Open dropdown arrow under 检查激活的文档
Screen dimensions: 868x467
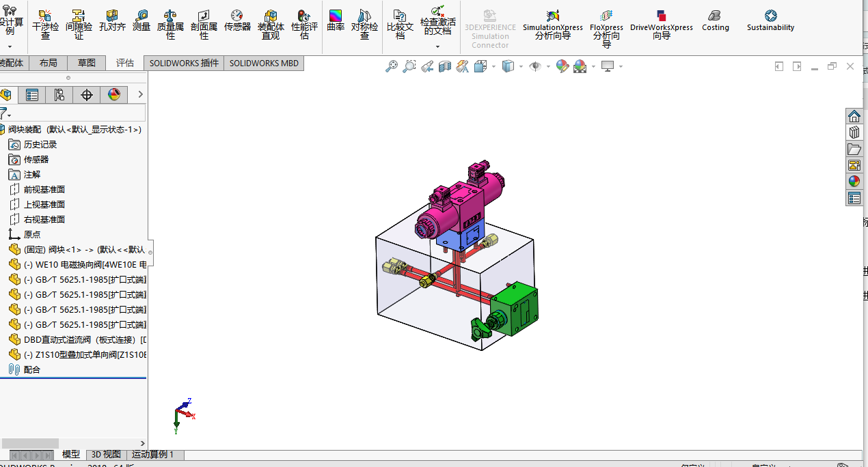pyautogui.click(x=437, y=46)
